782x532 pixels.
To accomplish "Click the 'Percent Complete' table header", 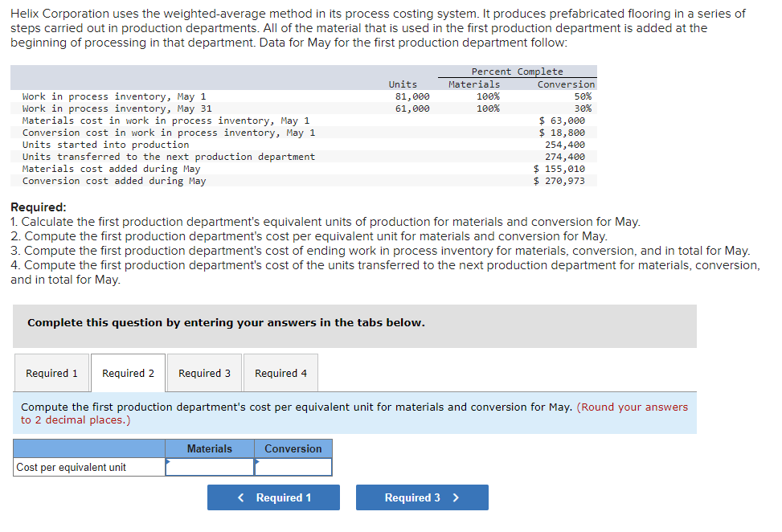I will [x=517, y=72].
